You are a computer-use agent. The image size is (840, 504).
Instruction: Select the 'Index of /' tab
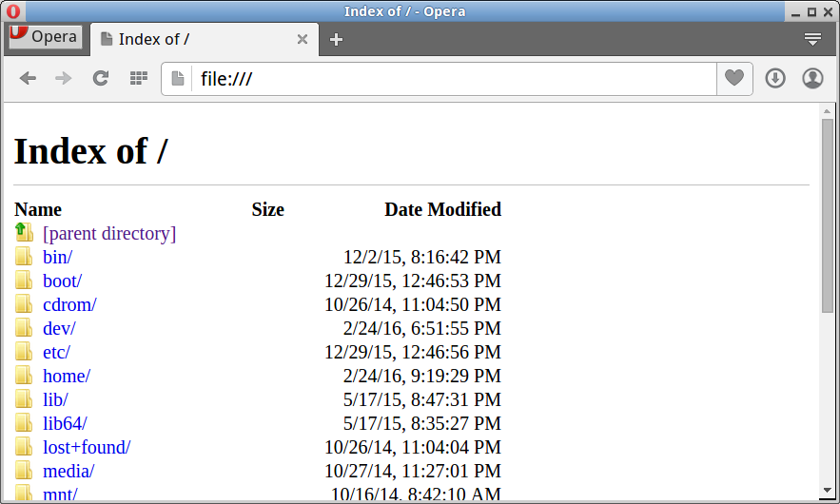point(190,39)
